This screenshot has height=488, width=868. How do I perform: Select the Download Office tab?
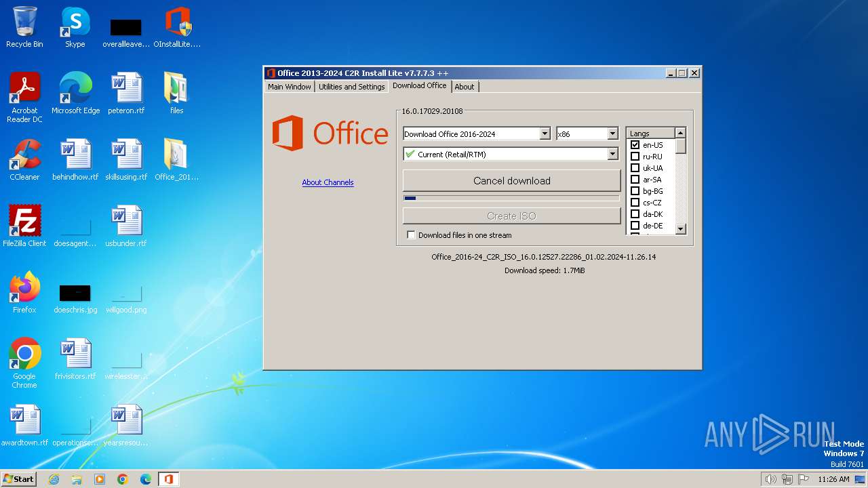[419, 85]
